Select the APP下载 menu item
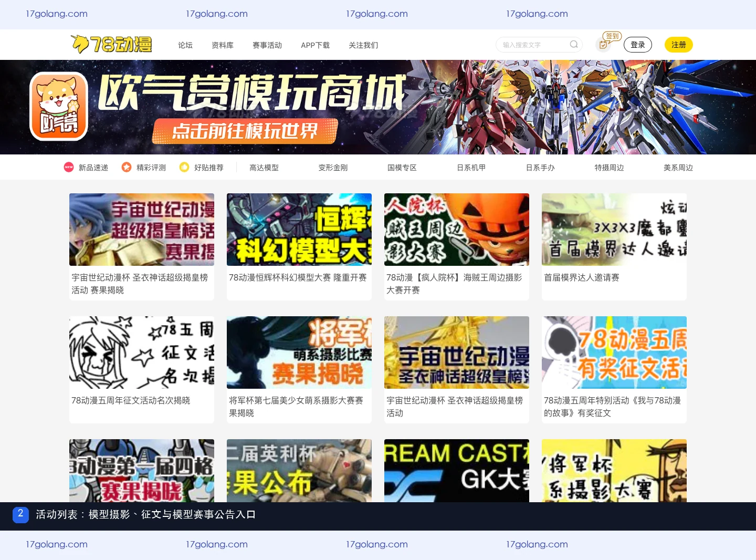Viewport: 756px width, 560px height. pyautogui.click(x=315, y=45)
